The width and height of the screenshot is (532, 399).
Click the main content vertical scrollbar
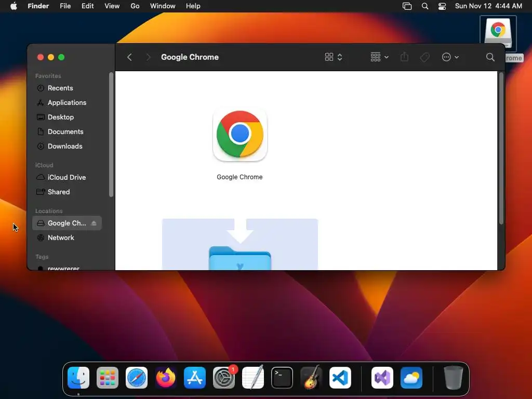[x=501, y=148]
